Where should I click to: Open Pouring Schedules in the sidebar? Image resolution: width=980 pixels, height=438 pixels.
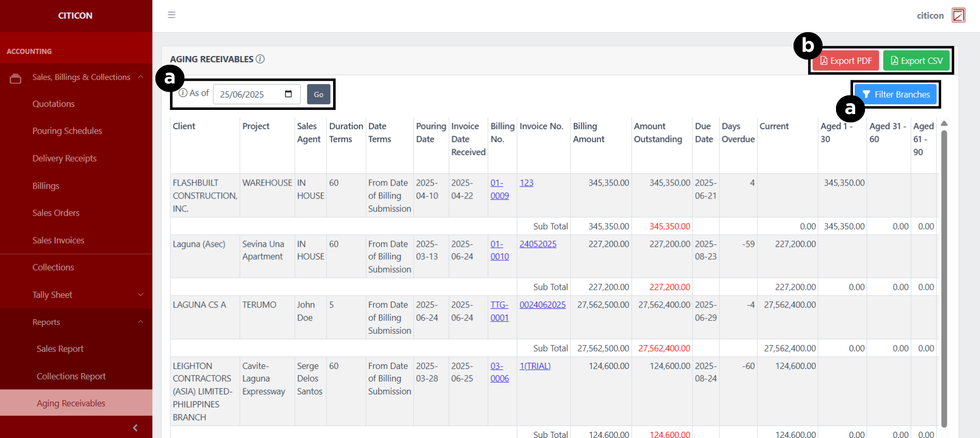(x=67, y=131)
